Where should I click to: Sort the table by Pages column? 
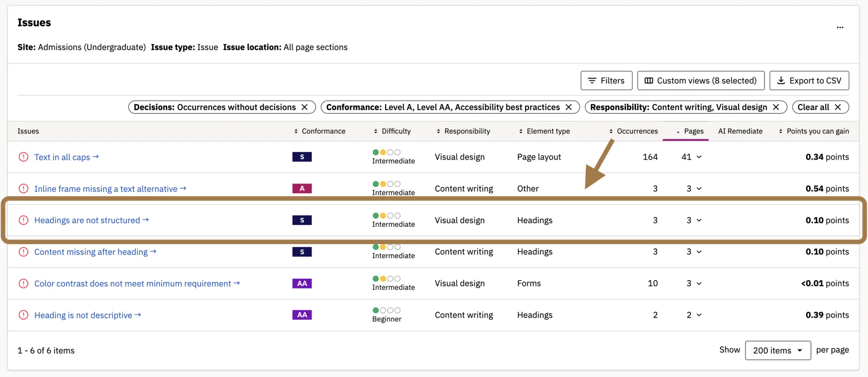tap(690, 131)
